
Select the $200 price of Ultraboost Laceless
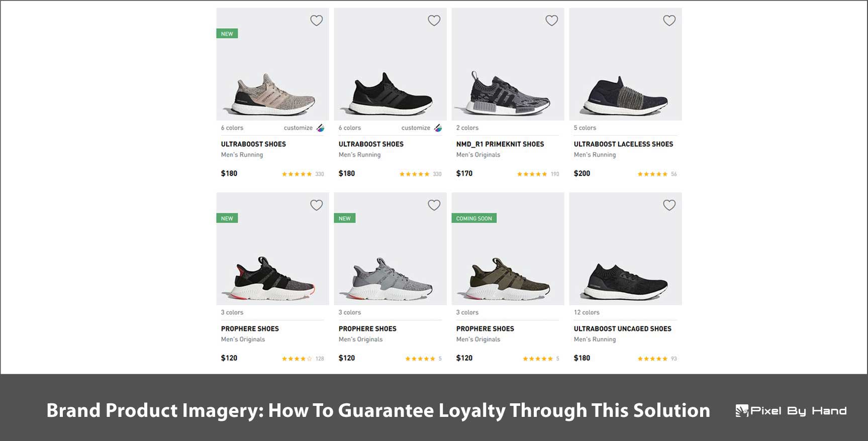click(x=582, y=173)
